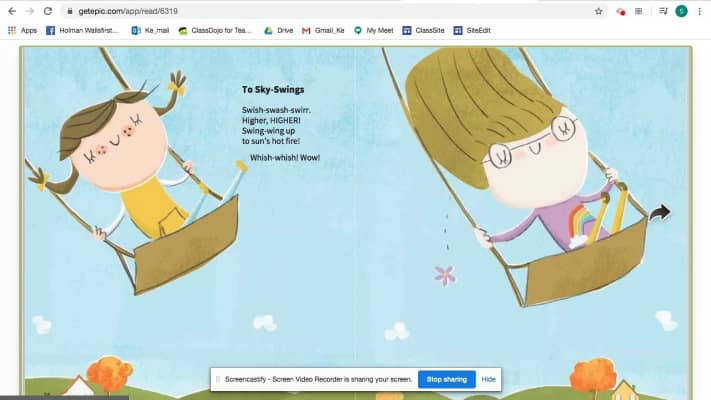Click the red recording extension icon
The image size is (711, 400).
pos(621,11)
